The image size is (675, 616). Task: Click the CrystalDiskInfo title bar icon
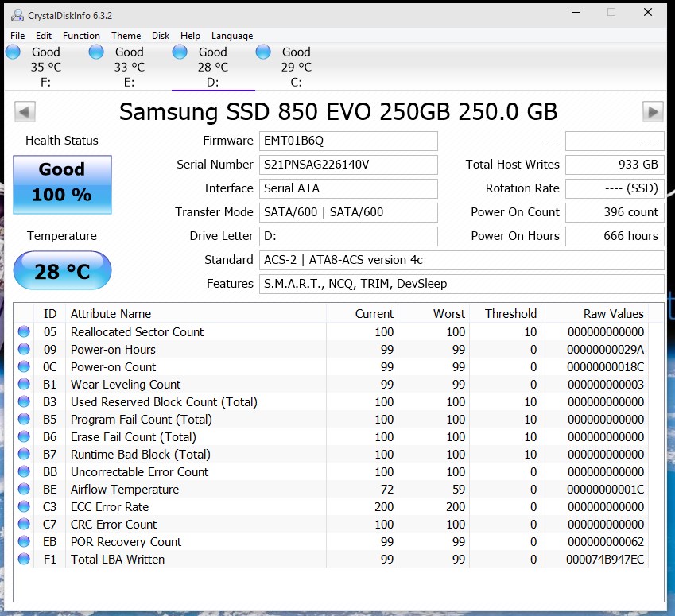coord(17,15)
